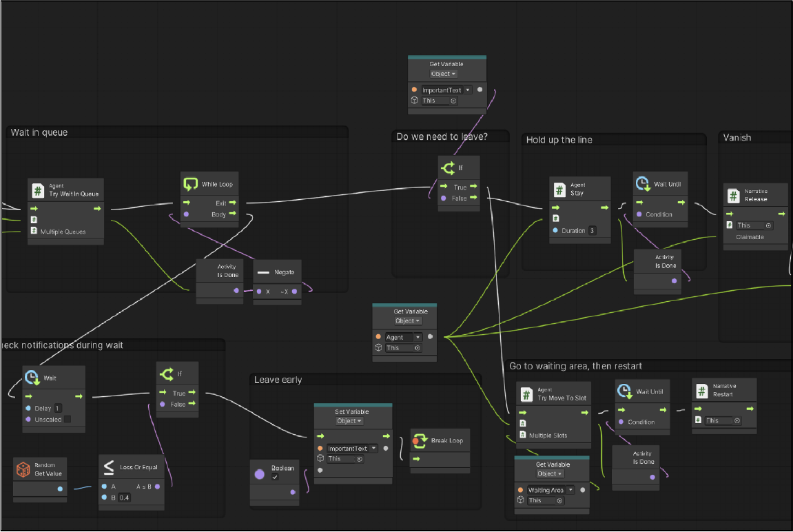This screenshot has height=532, width=793.
Task: Click the Try Wait In Queue node icon
Action: click(x=37, y=190)
